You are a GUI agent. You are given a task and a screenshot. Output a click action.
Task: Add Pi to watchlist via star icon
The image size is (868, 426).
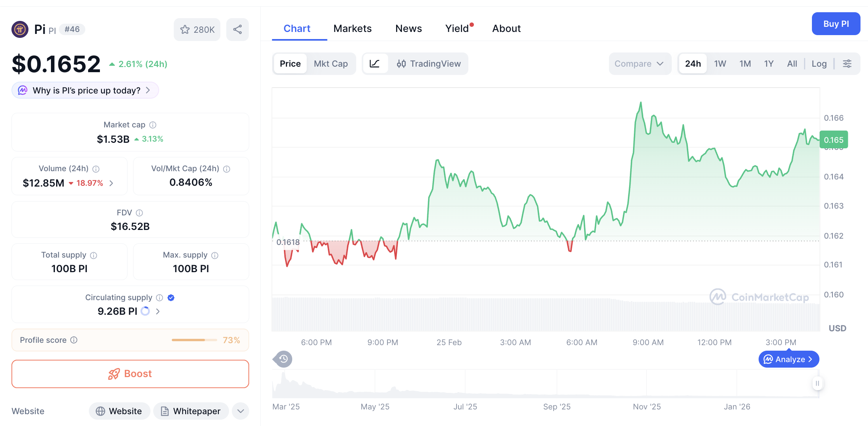click(185, 29)
